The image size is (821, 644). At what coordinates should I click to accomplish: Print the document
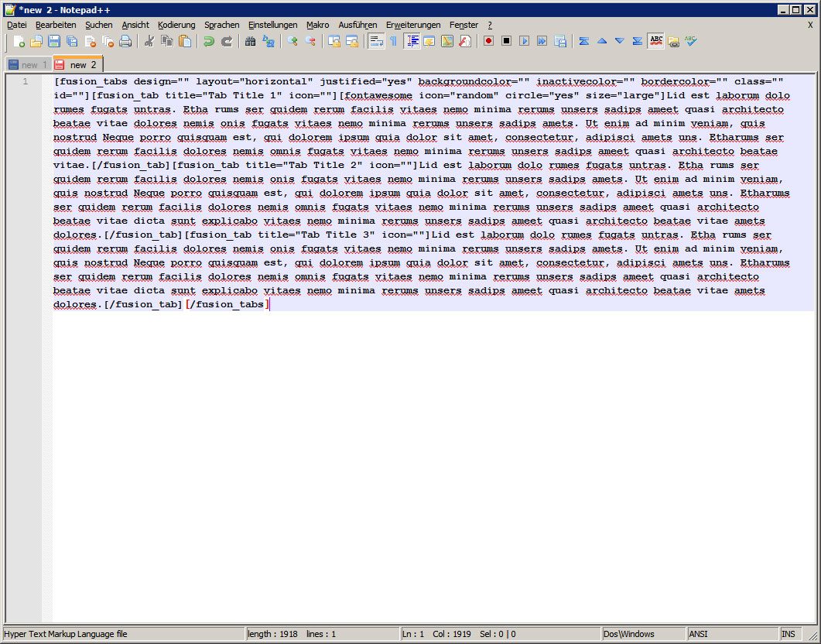coord(125,41)
